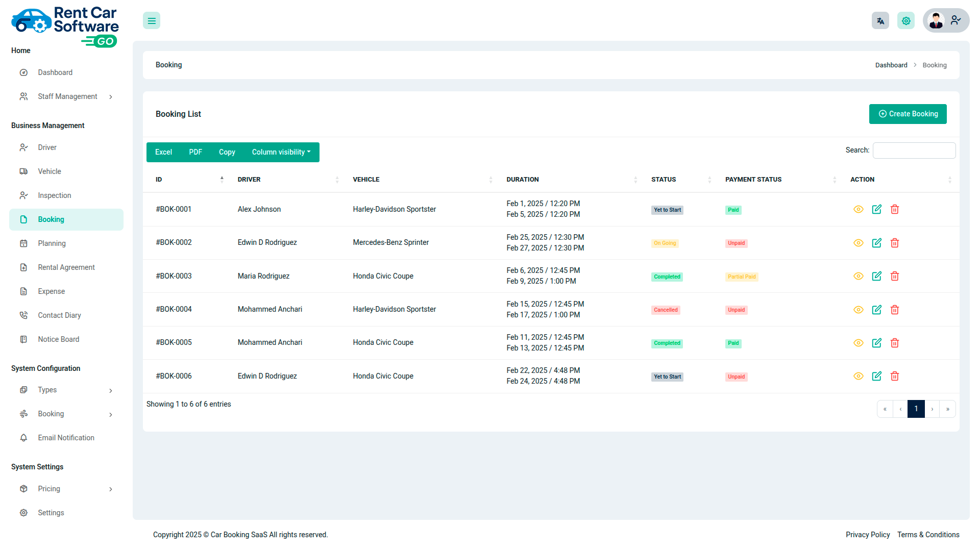Viewport: 980px width, 551px height.
Task: Open the Column visibility dropdown
Action: tap(281, 152)
